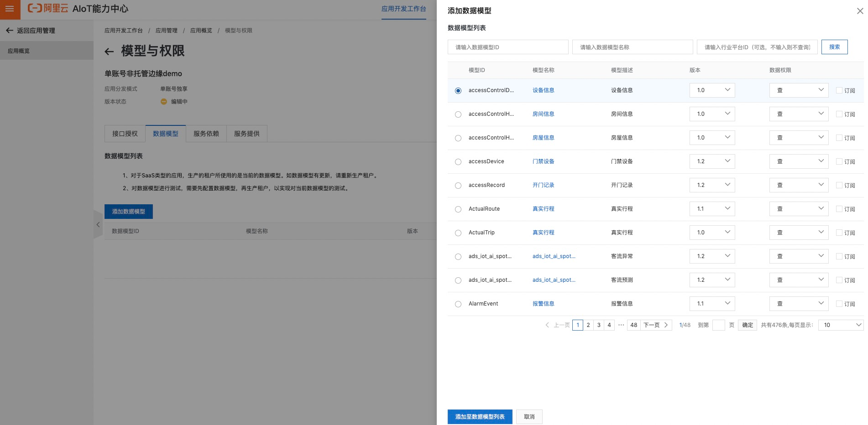Viewport: 868px width, 425px height.
Task: Focus the 行业平台ID input field
Action: (757, 47)
